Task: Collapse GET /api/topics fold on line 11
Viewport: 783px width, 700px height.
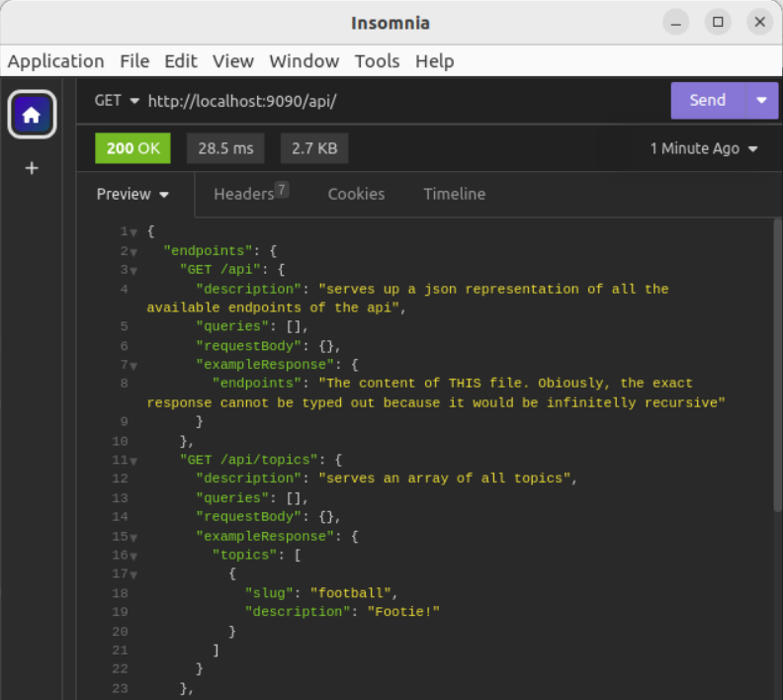Action: click(133, 461)
